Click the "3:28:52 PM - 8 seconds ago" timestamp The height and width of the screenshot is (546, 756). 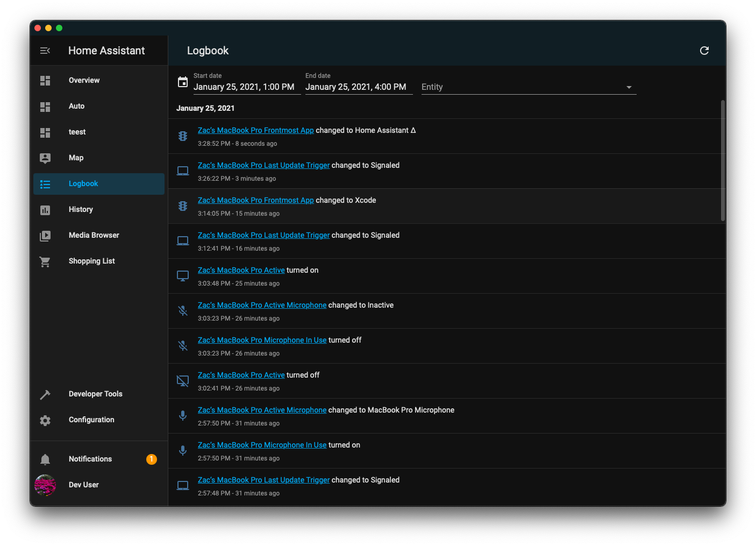tap(237, 144)
